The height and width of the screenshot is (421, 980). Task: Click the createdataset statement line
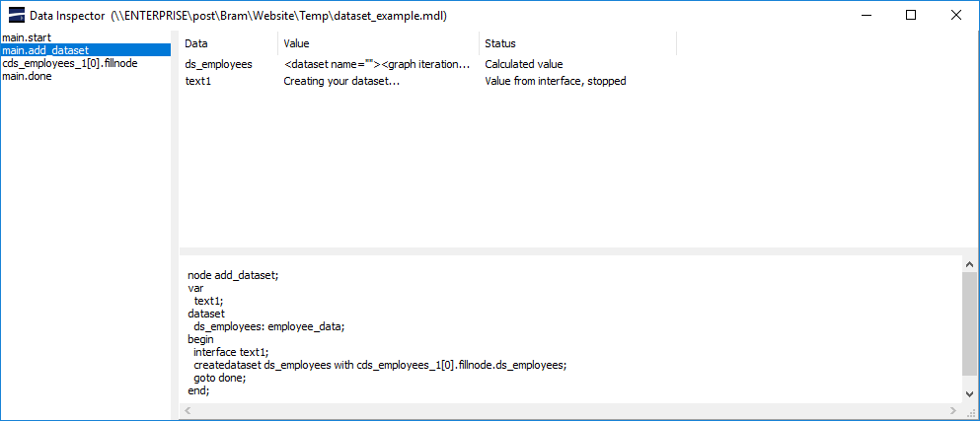[x=380, y=366]
